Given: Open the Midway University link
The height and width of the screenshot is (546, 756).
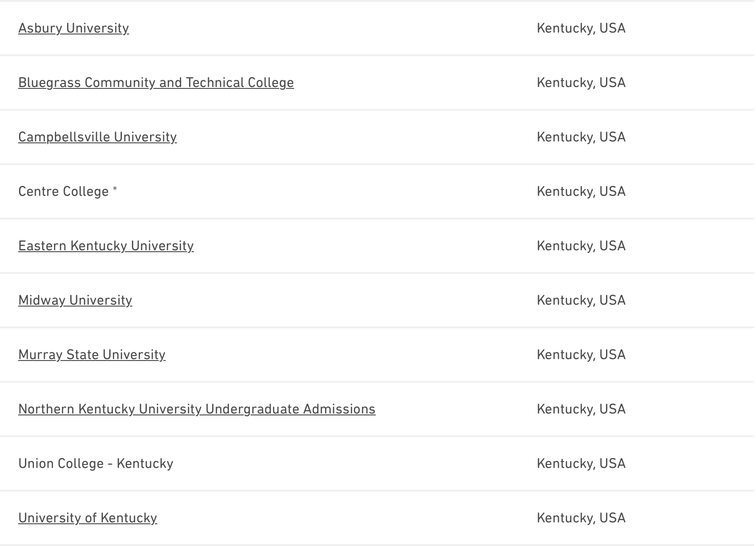Looking at the screenshot, I should (75, 300).
